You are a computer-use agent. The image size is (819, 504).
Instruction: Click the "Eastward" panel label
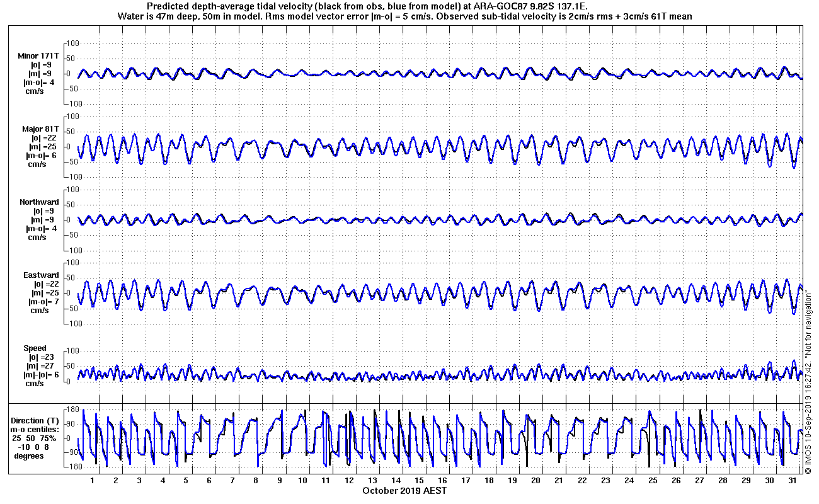41,275
